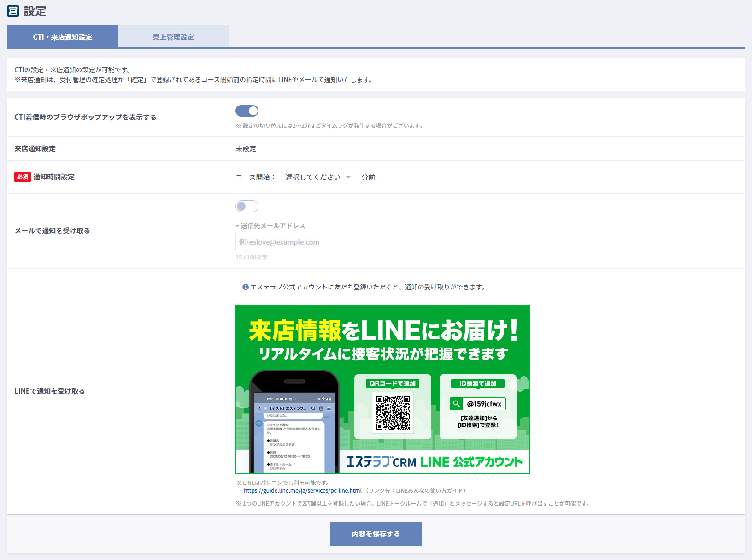Click the dropdown arrow next to 選択してください
The width and height of the screenshot is (752, 560).
348,177
